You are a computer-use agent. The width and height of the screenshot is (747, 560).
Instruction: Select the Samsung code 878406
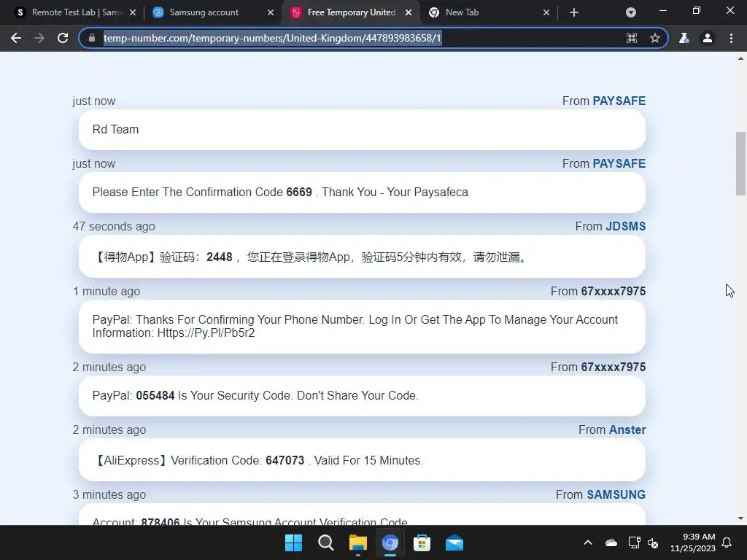[160, 522]
